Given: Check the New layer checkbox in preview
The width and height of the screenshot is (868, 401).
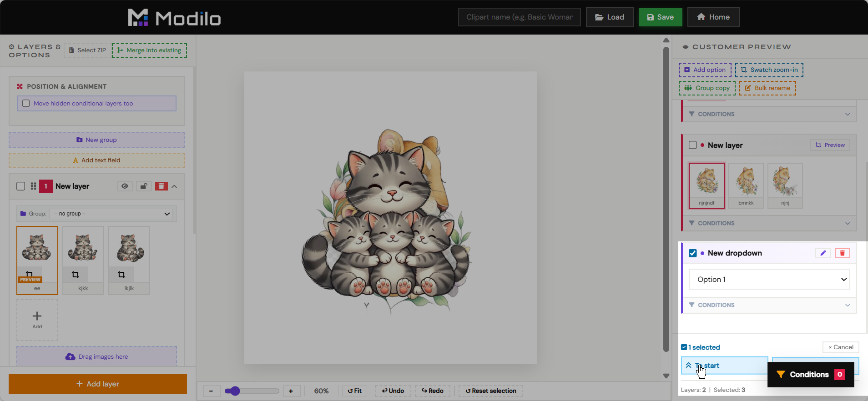Looking at the screenshot, I should (693, 145).
